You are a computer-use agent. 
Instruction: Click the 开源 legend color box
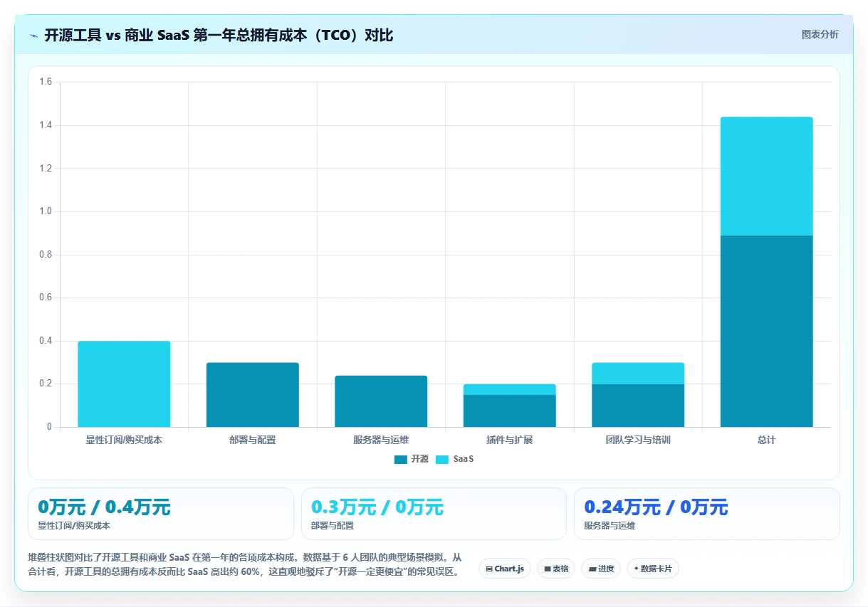click(x=401, y=460)
